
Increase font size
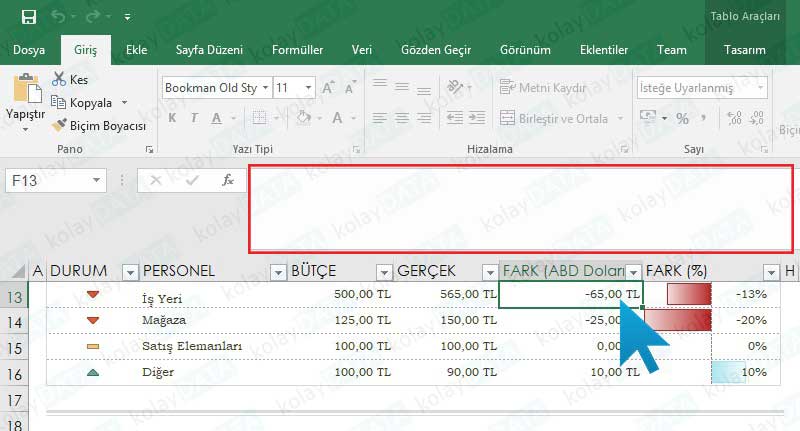coord(328,88)
